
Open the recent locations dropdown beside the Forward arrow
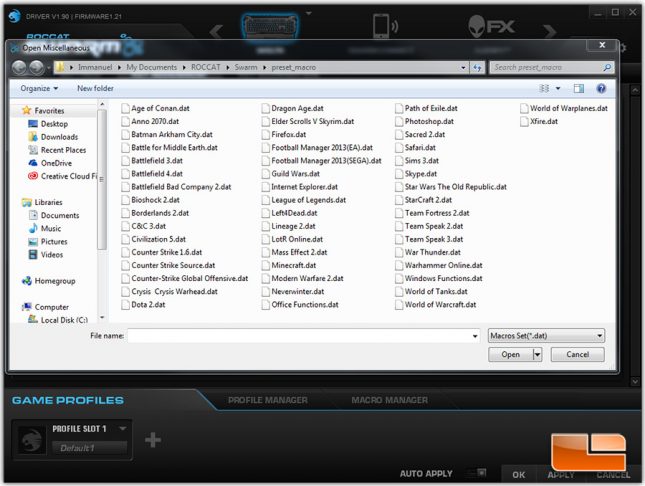49,67
